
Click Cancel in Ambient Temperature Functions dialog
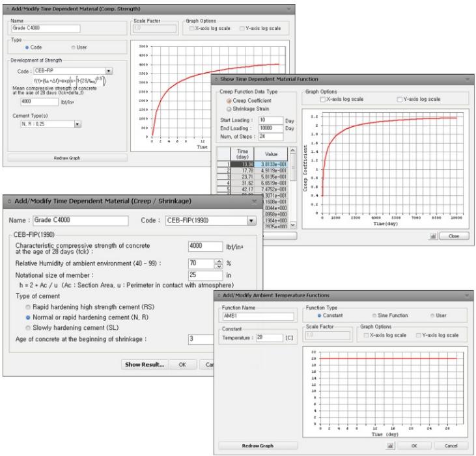[451, 446]
